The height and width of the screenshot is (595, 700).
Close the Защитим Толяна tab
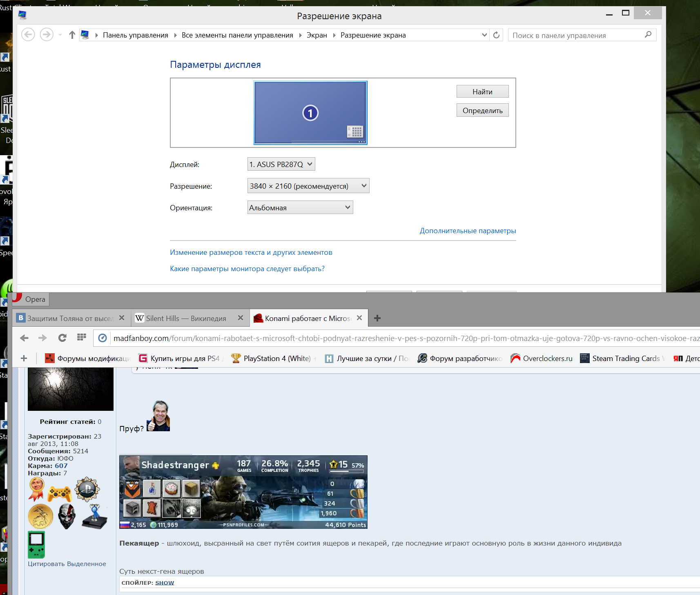(122, 318)
